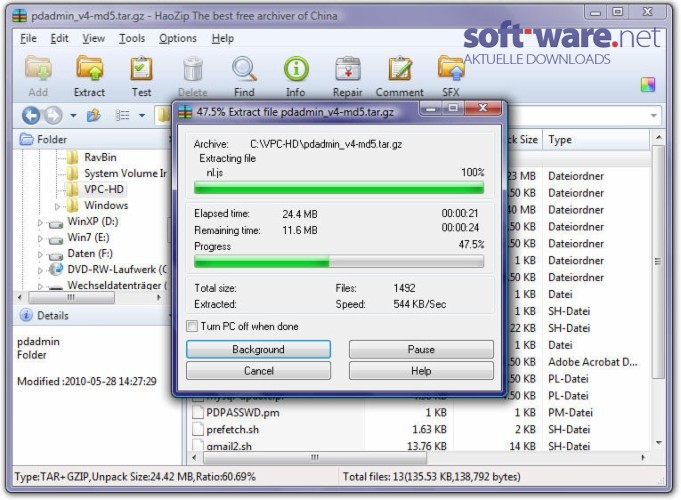This screenshot has width=681, height=500.
Task: Expand the WinXP (D:) drive node
Action: pos(40,222)
